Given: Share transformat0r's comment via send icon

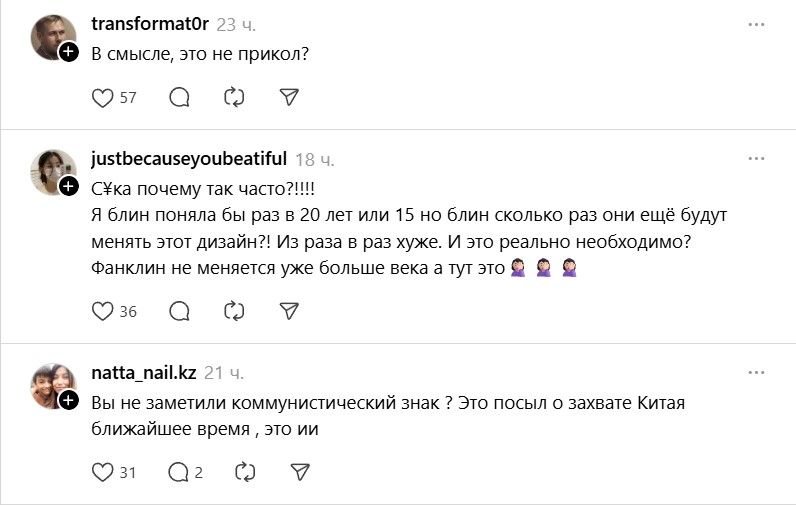Looking at the screenshot, I should (x=288, y=97).
